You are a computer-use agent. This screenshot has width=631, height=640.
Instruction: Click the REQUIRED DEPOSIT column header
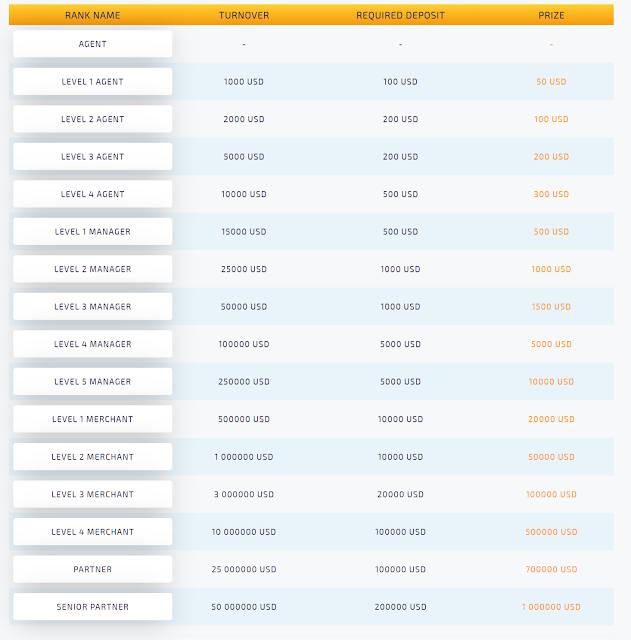point(400,16)
